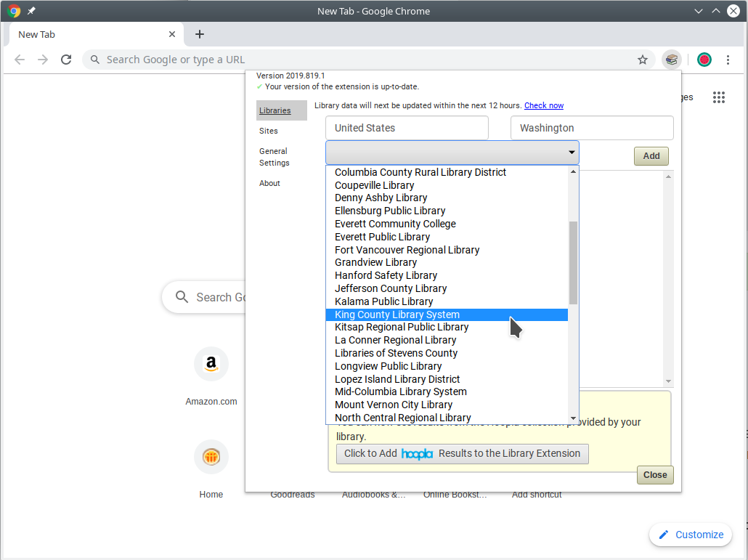748x560 pixels.
Task: Select the New Tab browser tab
Action: tap(95, 34)
